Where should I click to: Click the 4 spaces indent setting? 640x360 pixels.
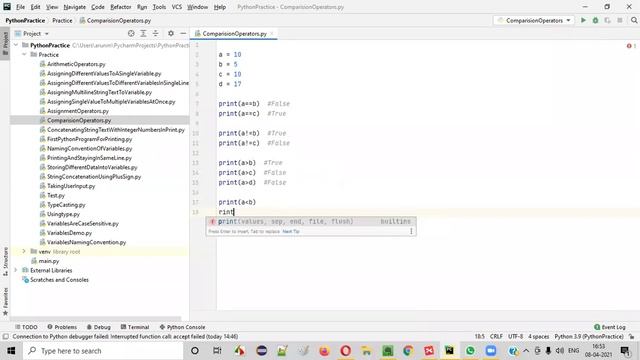[539, 337]
